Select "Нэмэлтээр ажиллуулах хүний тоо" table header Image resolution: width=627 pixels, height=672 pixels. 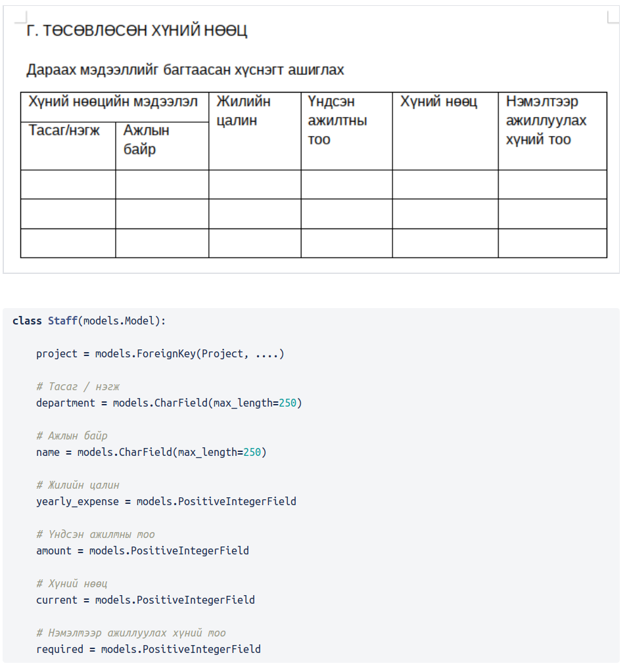coord(546,120)
